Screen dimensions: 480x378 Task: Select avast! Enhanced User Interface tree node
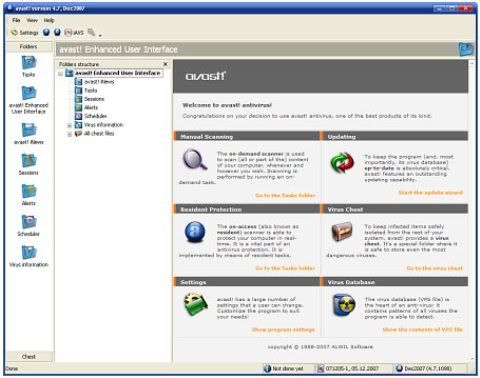[117, 73]
